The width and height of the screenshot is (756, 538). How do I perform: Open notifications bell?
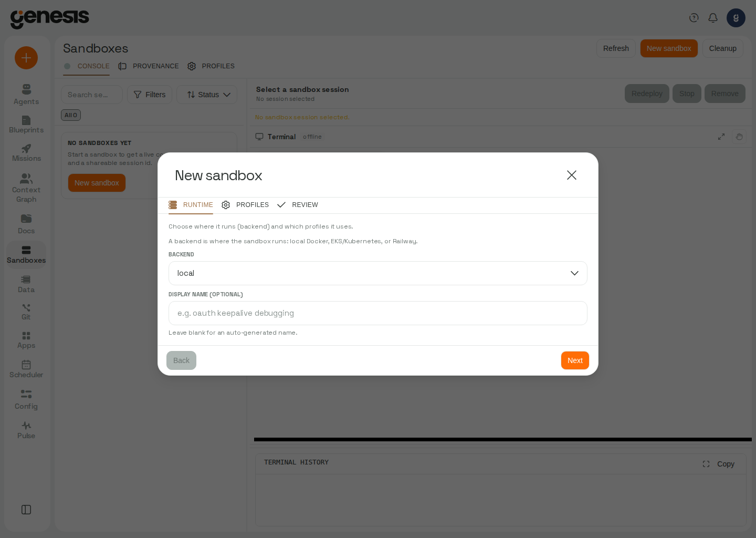click(x=713, y=18)
